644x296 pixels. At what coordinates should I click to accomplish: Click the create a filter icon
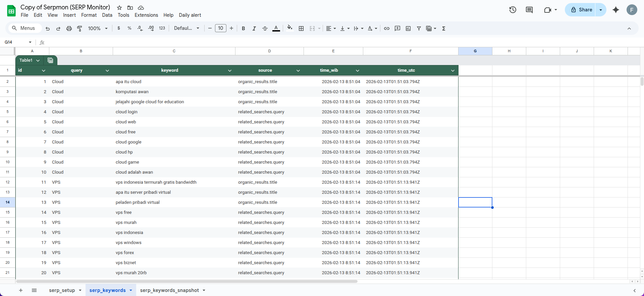coord(419,28)
